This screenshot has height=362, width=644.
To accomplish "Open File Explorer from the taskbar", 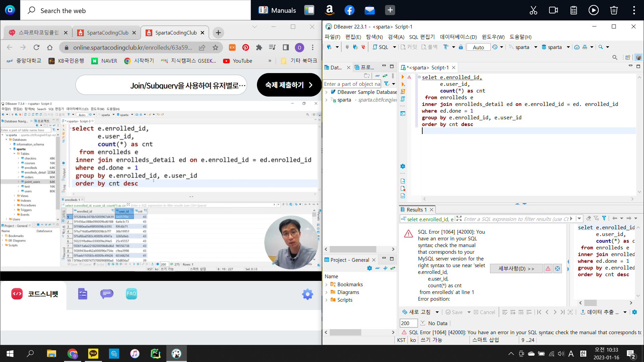I will click(x=51, y=354).
